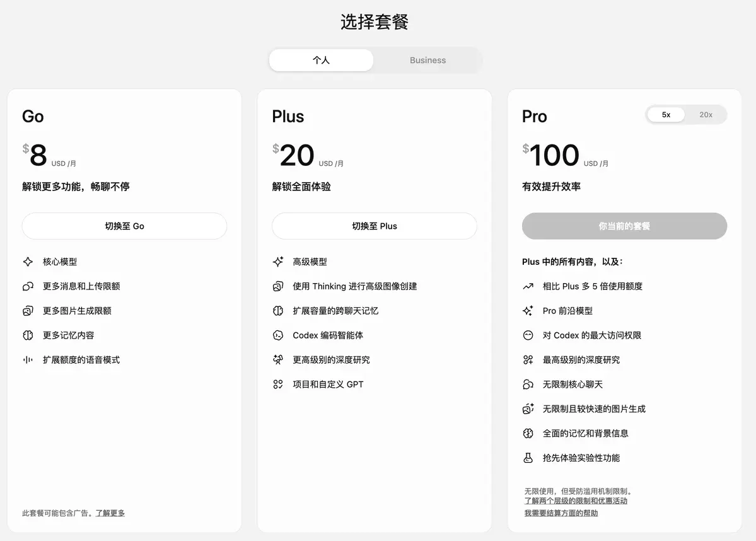Click the Codex icon beside 对 Codex 的最大访问权限
Viewport: 756px width, 541px height.
coord(528,335)
